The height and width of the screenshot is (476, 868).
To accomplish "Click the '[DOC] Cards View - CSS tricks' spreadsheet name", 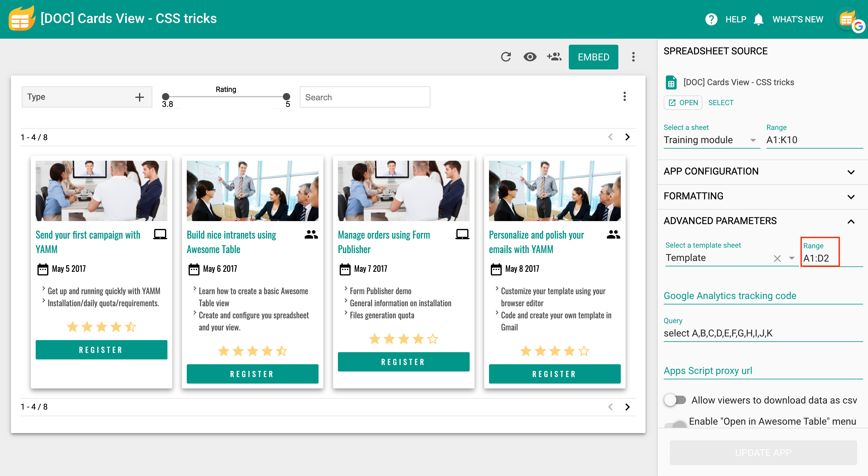I will (x=739, y=82).
